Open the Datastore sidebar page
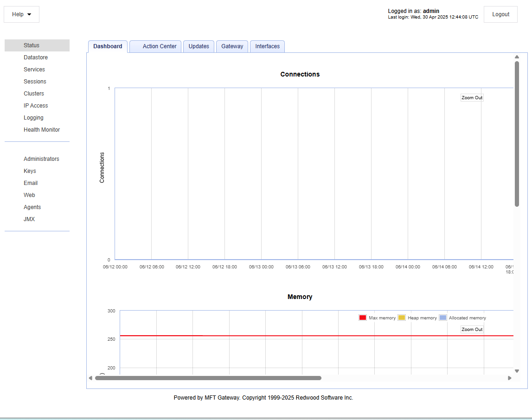The image size is (532, 420). 36,57
